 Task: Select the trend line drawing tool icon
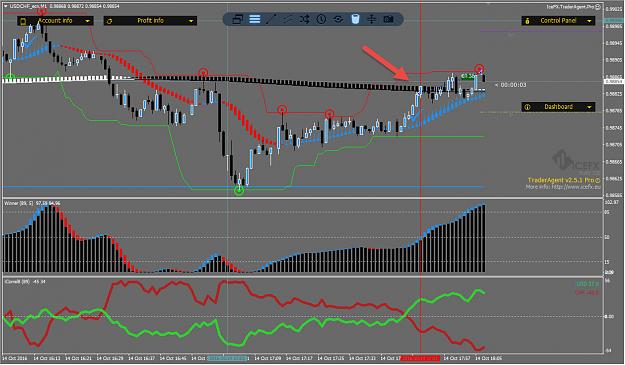click(271, 19)
